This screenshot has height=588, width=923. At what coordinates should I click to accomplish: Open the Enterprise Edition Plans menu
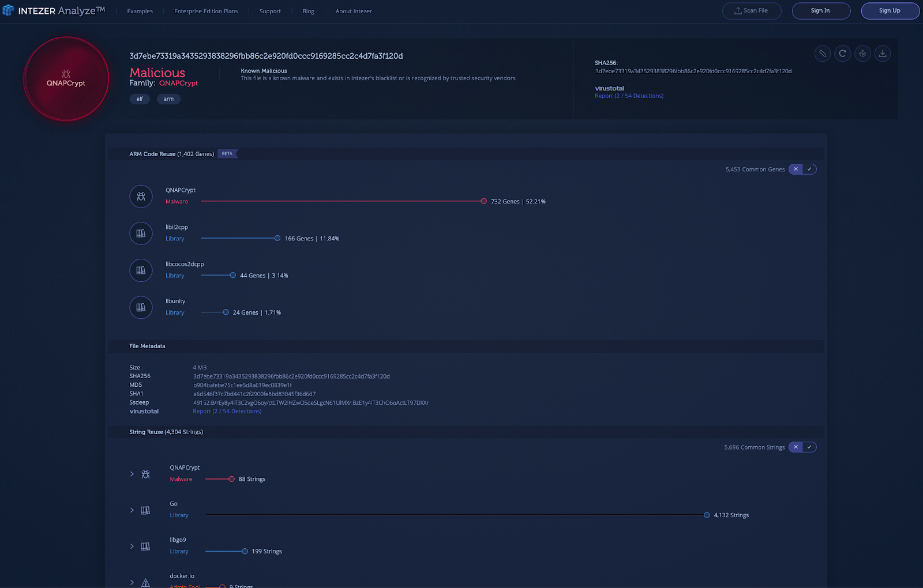(207, 11)
